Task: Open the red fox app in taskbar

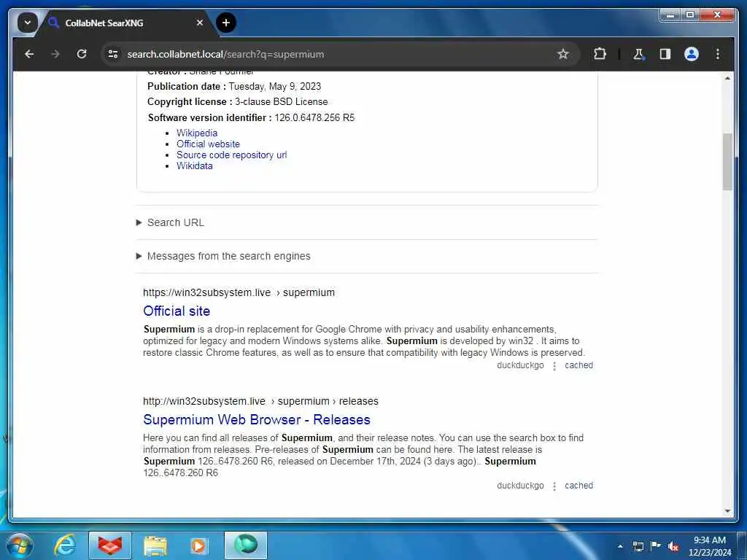Action: tap(110, 545)
